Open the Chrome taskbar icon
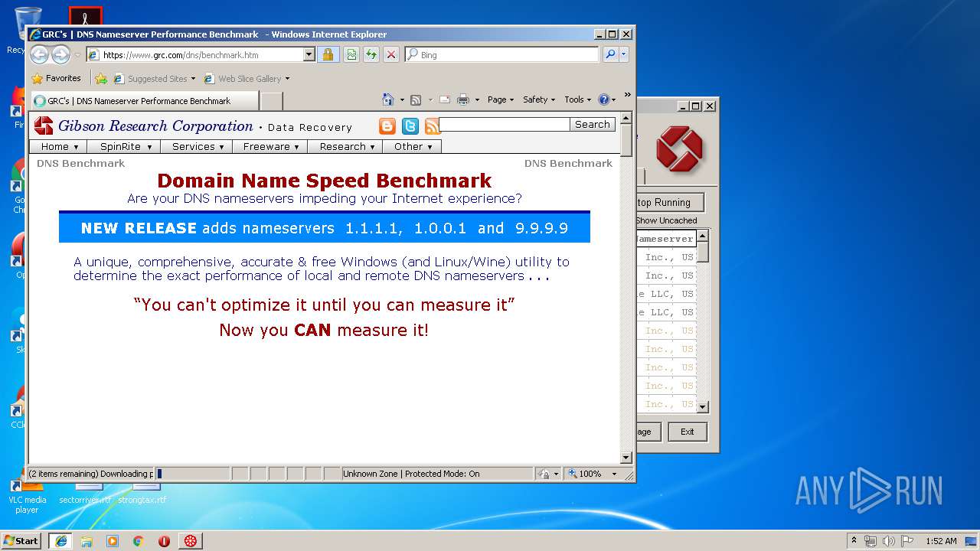Screen dimensions: 980x551 pyautogui.click(x=139, y=540)
